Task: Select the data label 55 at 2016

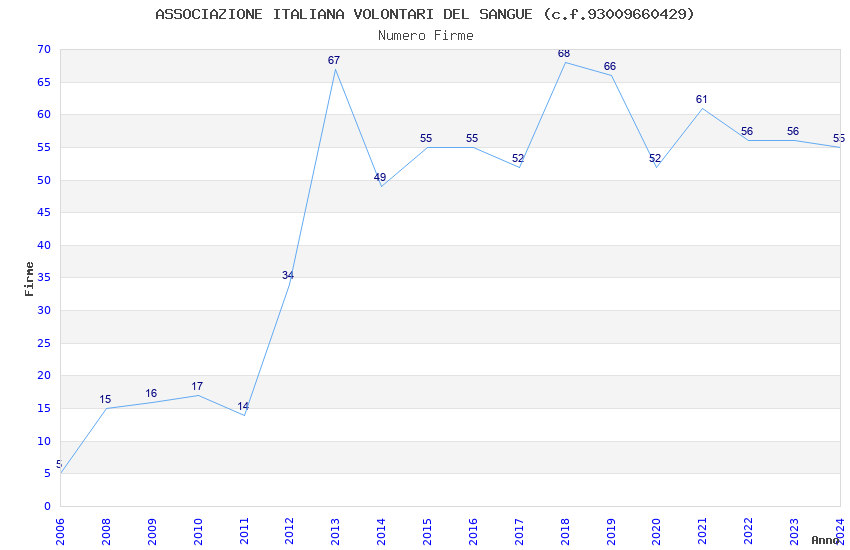Action: (472, 138)
